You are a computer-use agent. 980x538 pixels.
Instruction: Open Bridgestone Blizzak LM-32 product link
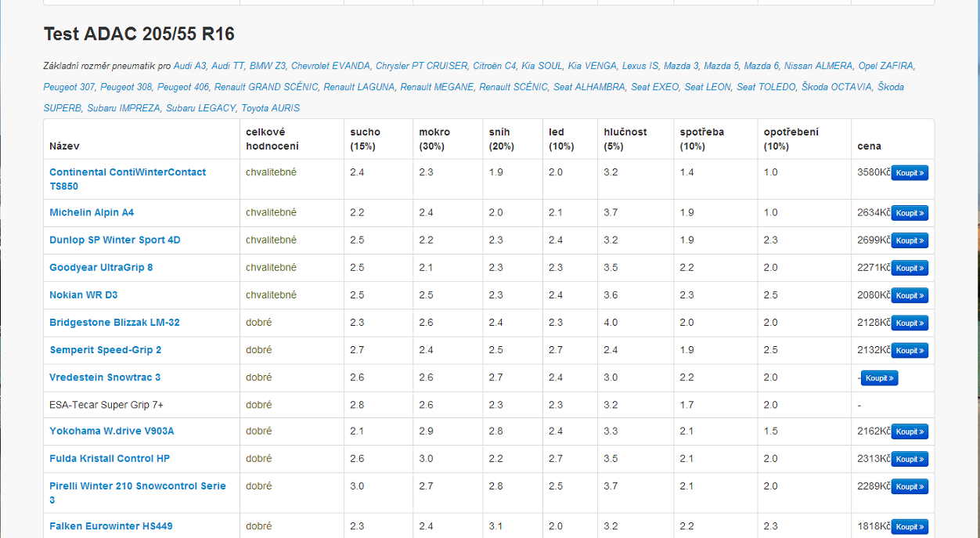point(114,323)
